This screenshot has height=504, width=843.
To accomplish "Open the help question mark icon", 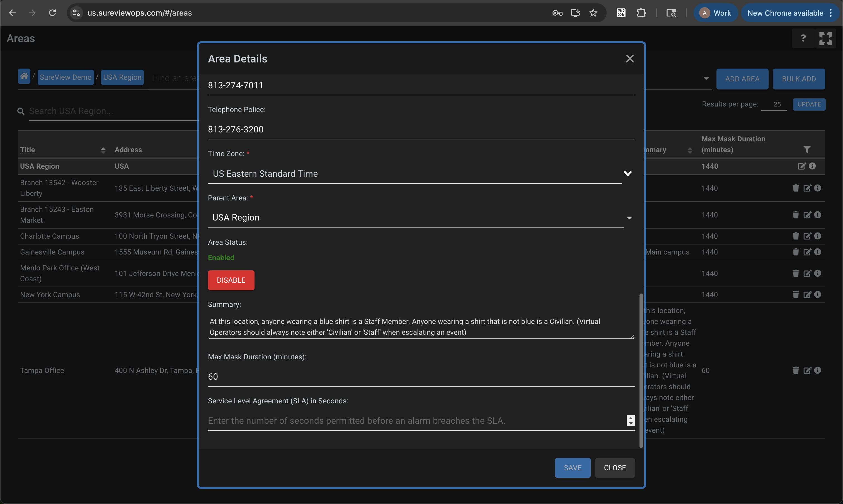I will [803, 38].
